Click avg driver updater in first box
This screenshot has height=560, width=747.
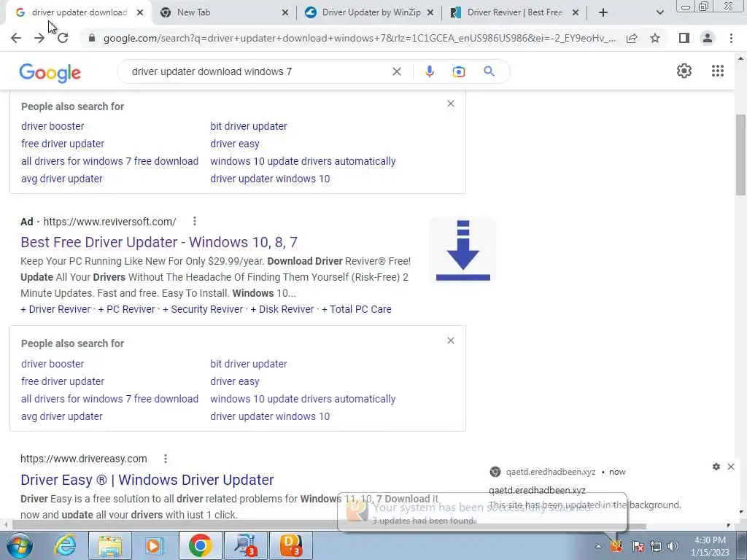click(x=62, y=179)
